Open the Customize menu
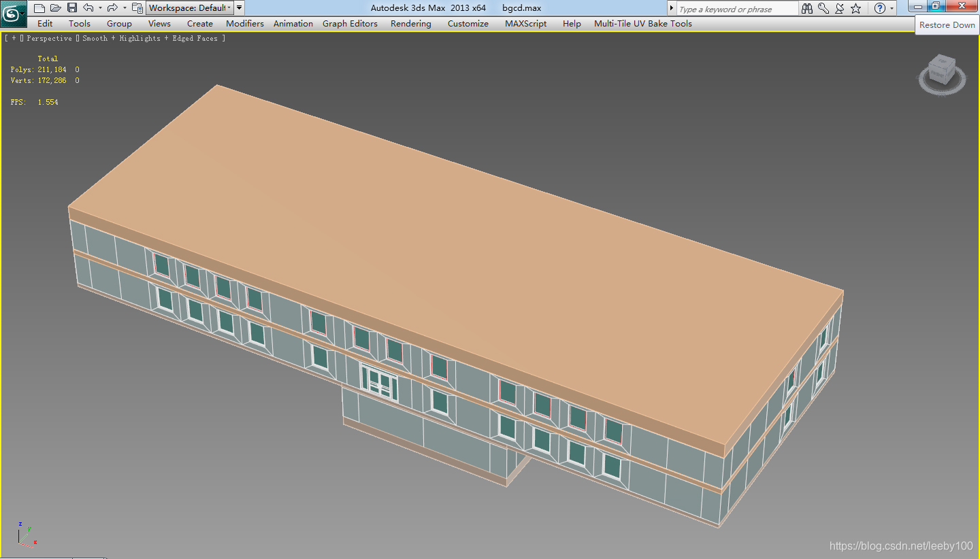 click(x=468, y=23)
